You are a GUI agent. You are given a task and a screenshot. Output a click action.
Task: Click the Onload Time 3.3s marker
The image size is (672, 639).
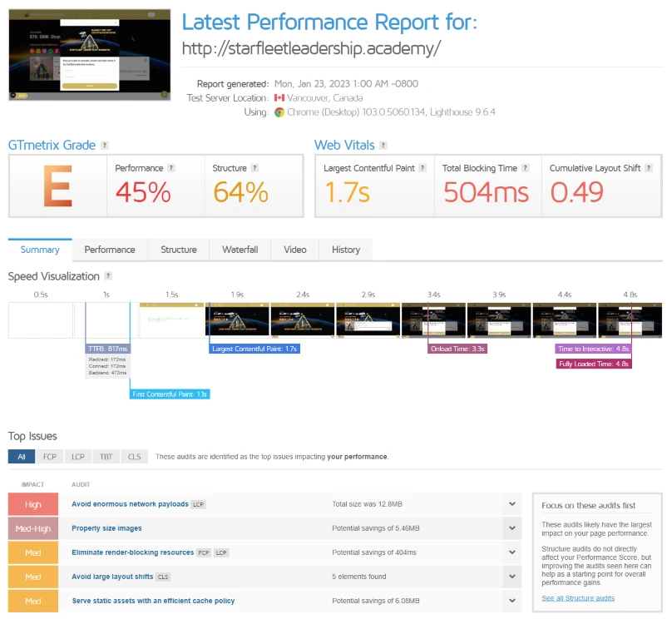(457, 349)
